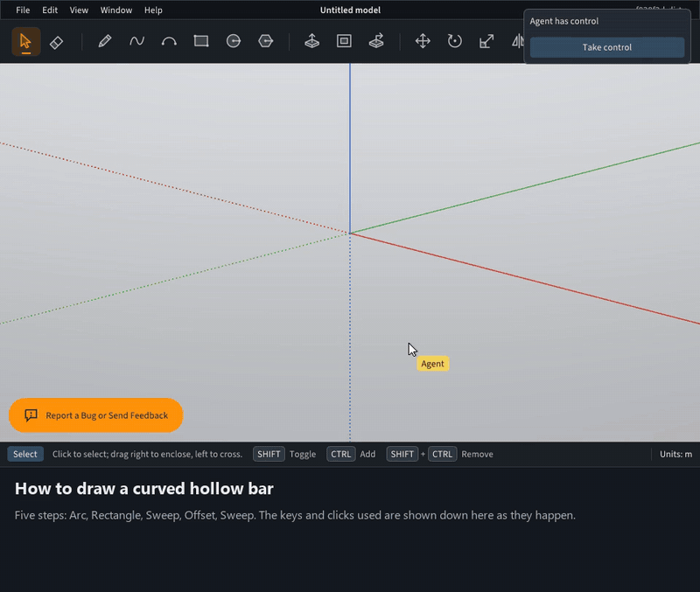Click Report a Bug or Send Feedback
Image resolution: width=700 pixels, height=592 pixels.
[95, 415]
